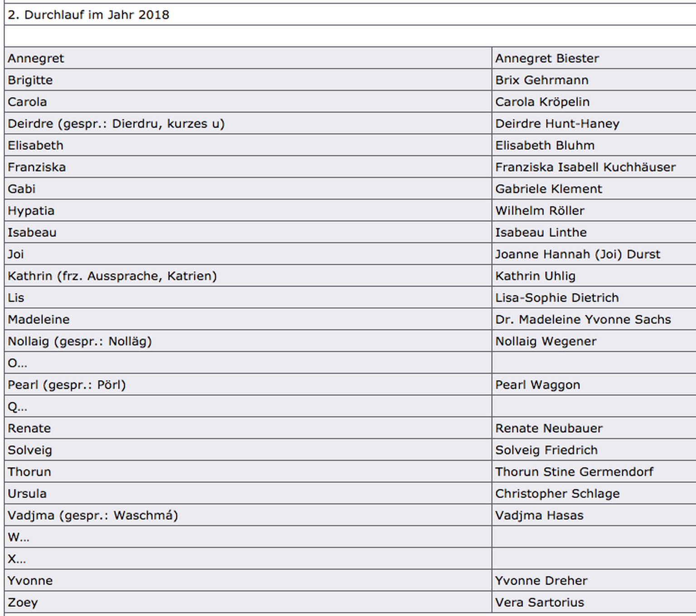Select the 'Elisabeth Bluhm' entry
Screen dimensions: 696x616
(545, 145)
